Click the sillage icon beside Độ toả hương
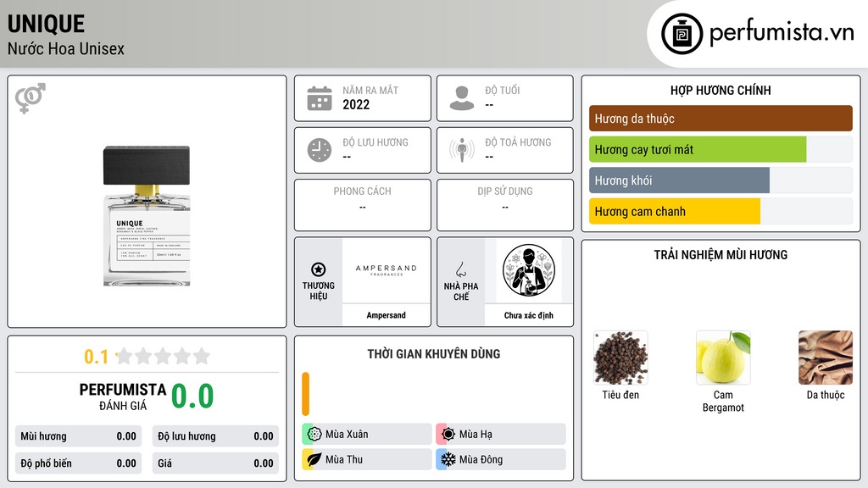Screen dimensions: 868x488 click(462, 150)
